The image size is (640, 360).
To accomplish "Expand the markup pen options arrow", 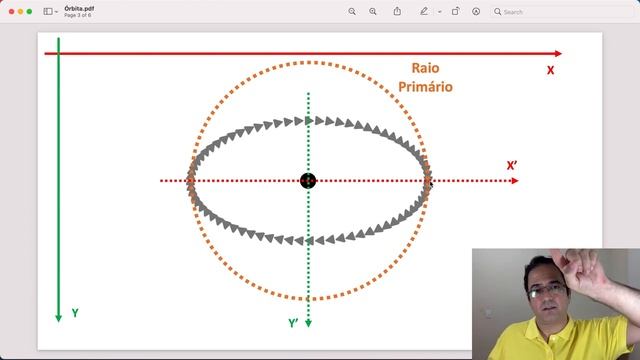I will [440, 12].
